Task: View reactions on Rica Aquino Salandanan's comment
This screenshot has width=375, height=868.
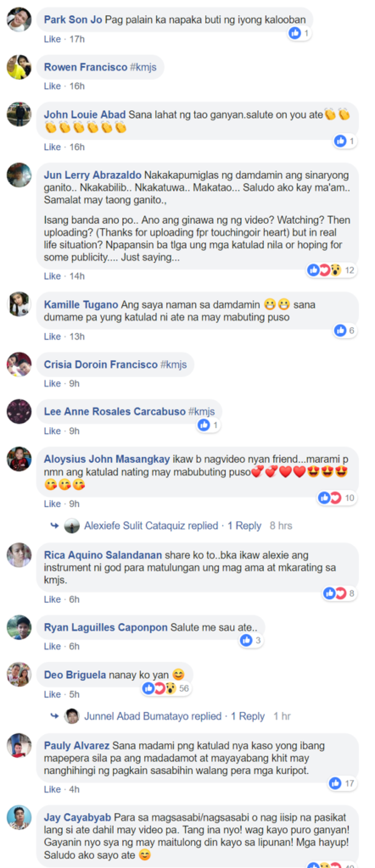Action: pyautogui.click(x=341, y=593)
